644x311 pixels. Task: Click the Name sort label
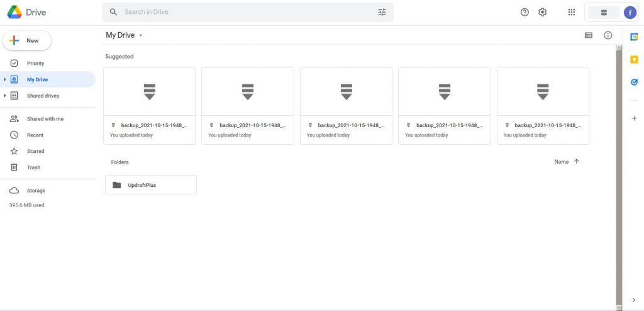tap(562, 162)
